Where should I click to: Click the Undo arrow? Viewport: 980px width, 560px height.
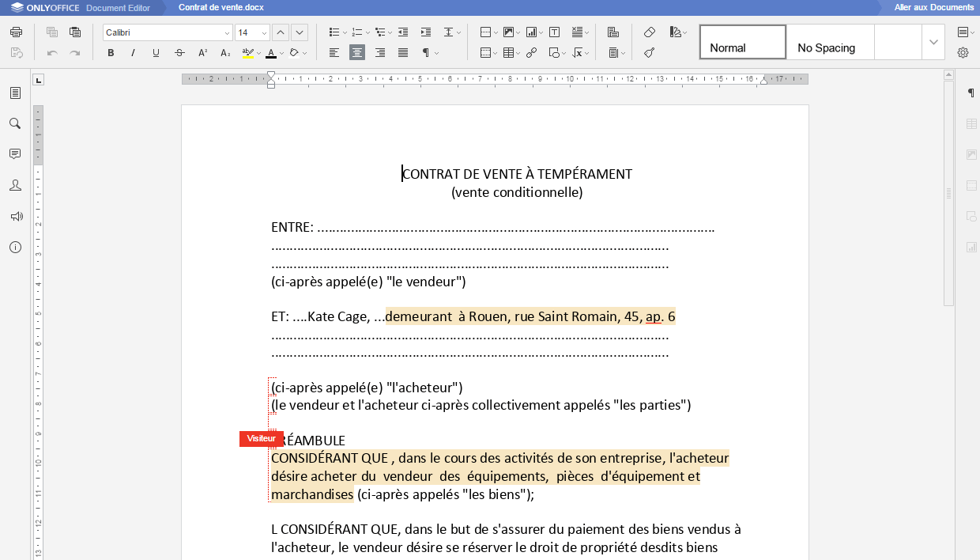[52, 53]
